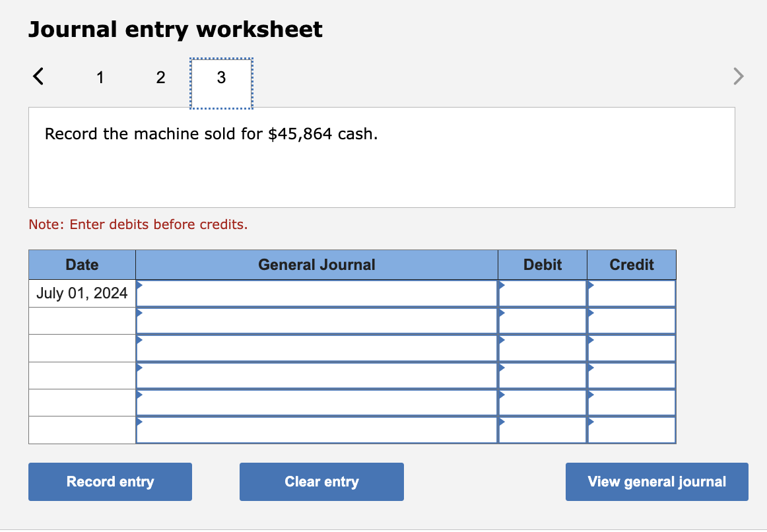Open the View general journal screen
The image size is (767, 532).
tap(656, 481)
